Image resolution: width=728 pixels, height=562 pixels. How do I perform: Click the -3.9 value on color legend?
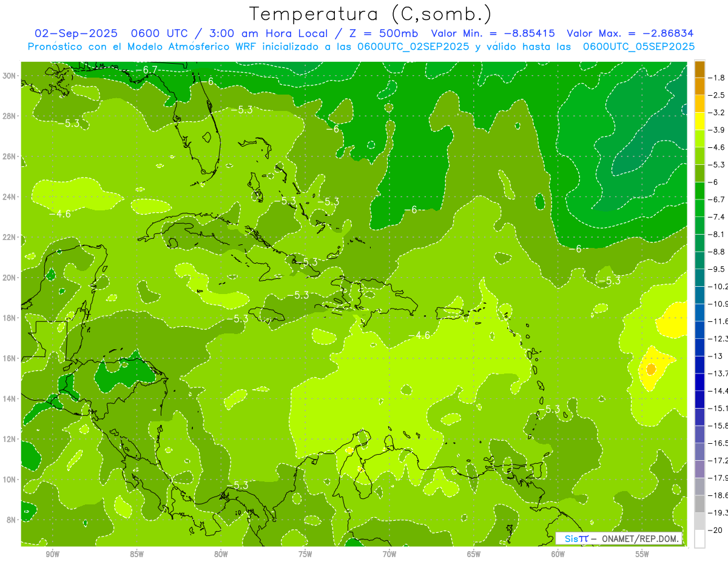point(718,130)
